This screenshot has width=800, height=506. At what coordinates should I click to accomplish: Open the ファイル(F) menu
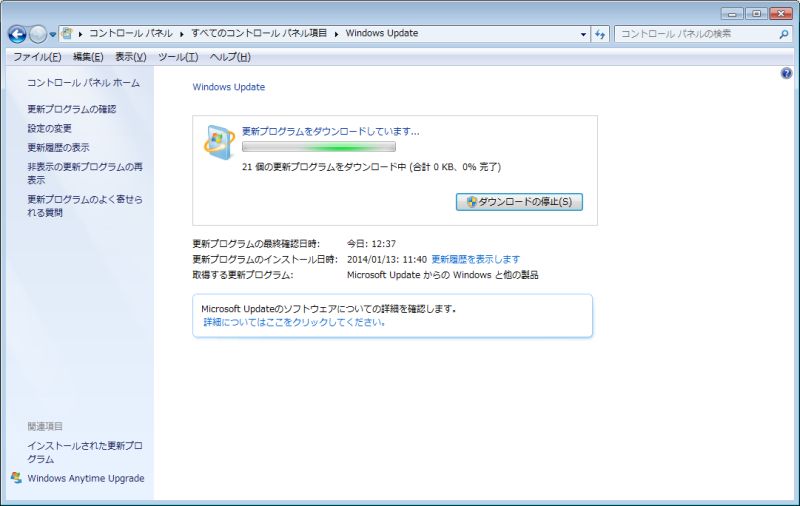click(37, 57)
